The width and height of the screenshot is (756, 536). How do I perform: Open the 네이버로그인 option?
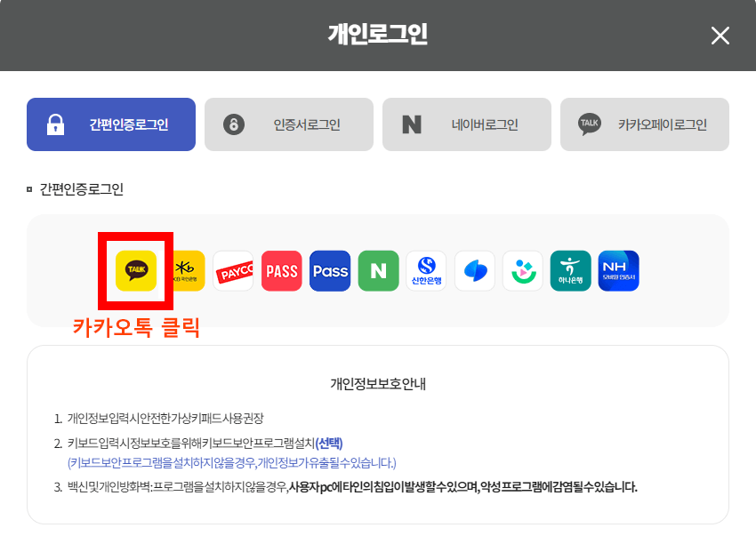[x=467, y=124]
